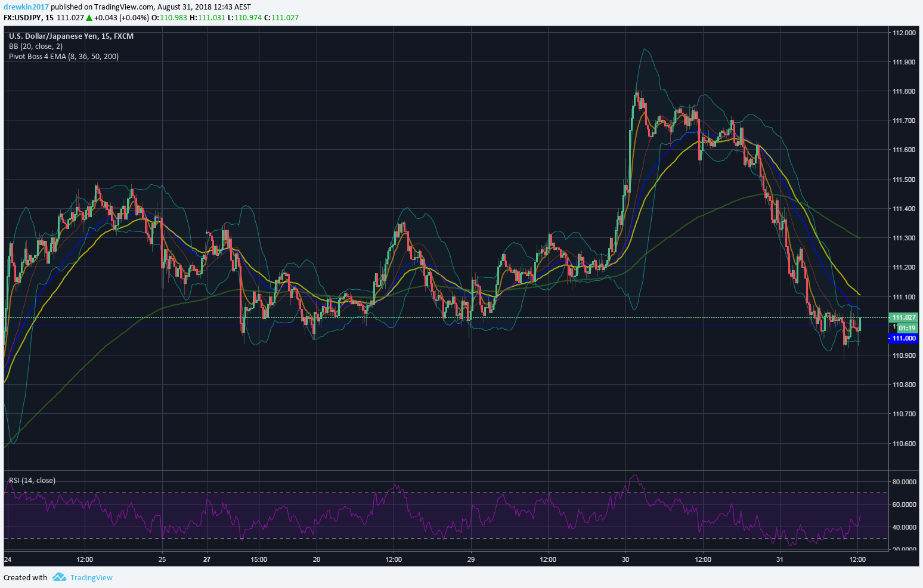Click the date label 25 on time axis
The width and height of the screenshot is (923, 588).
(162, 559)
